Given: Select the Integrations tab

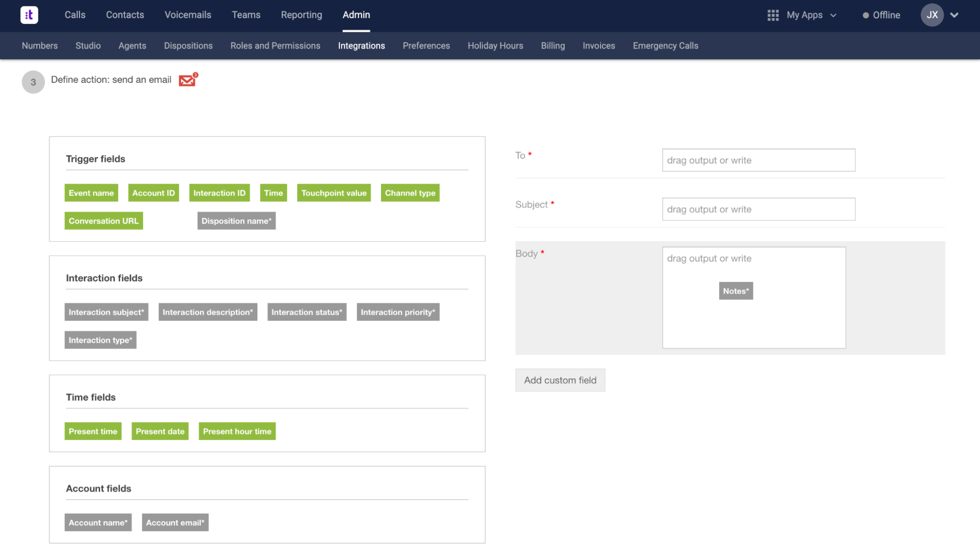Looking at the screenshot, I should 361,46.
